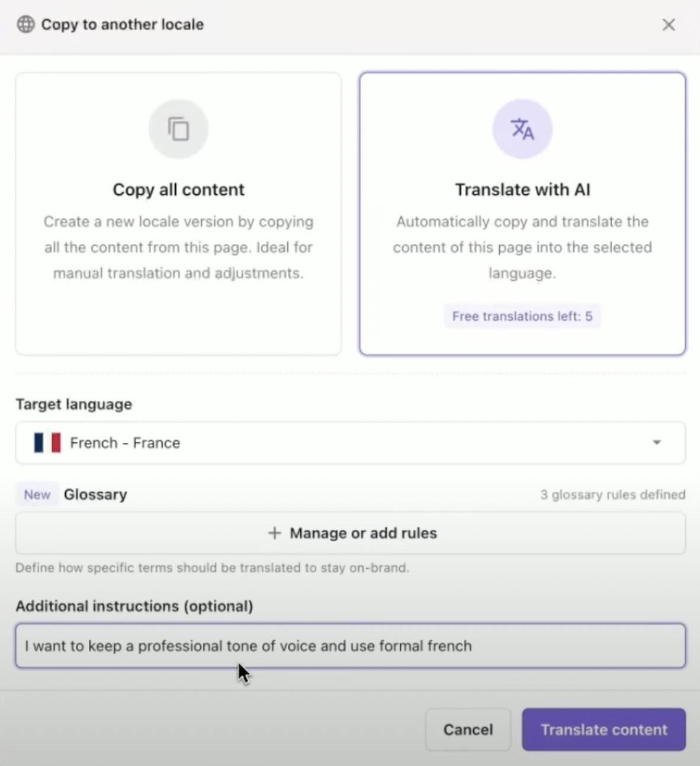Close the Copy to another locale dialog
This screenshot has height=766, width=700.
point(669,25)
